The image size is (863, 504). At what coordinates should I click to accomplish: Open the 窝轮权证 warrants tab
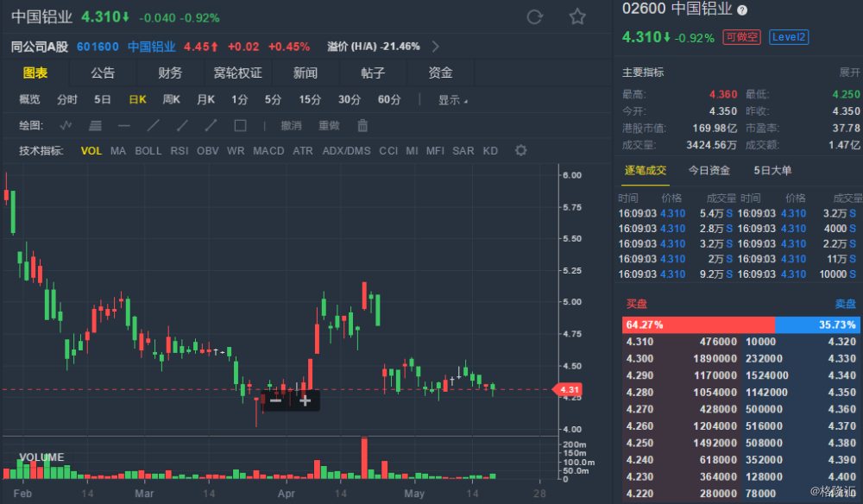pyautogui.click(x=237, y=72)
